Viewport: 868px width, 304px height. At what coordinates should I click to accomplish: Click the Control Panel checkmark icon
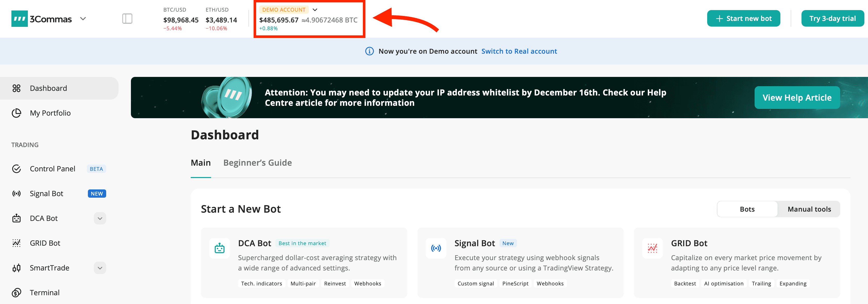pyautogui.click(x=16, y=169)
